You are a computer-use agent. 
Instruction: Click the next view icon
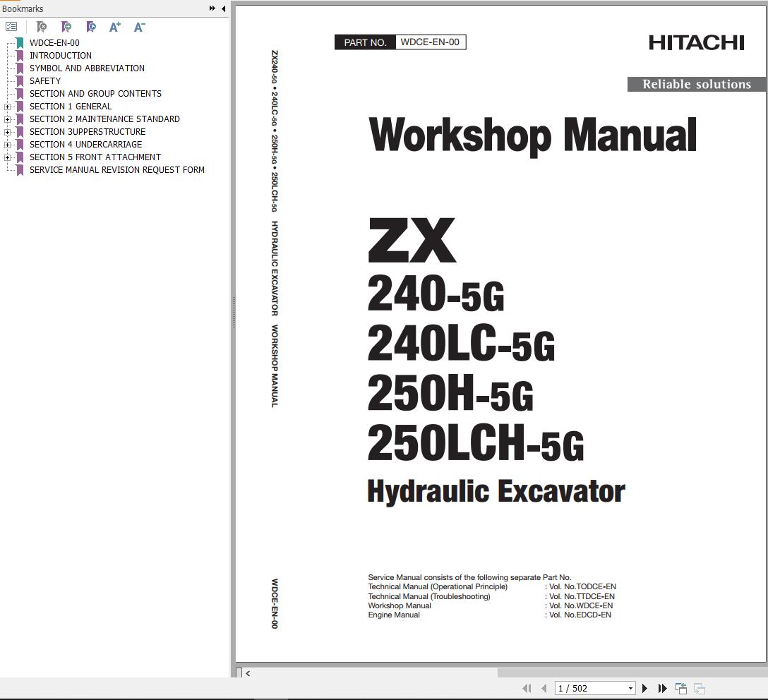coord(700,688)
